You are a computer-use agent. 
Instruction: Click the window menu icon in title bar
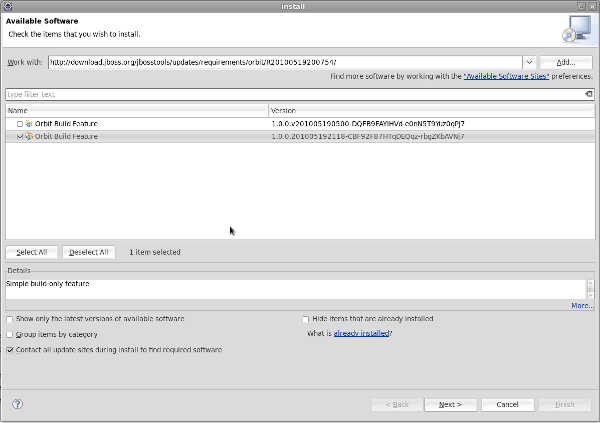coord(9,7)
